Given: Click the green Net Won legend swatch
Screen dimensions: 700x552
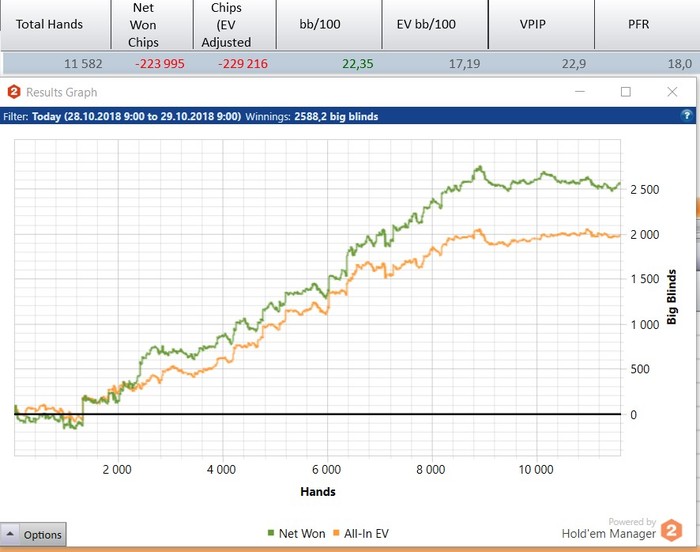Looking at the screenshot, I should (x=271, y=533).
